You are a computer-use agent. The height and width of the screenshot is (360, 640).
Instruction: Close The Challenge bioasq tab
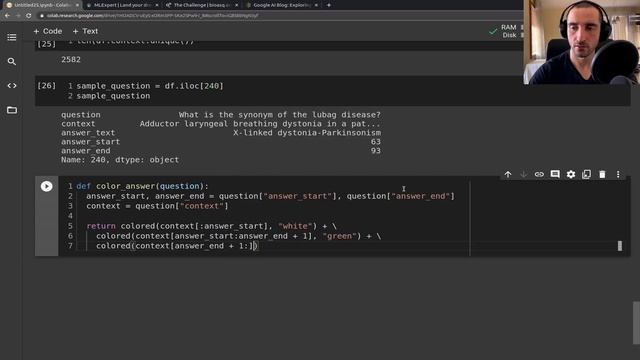tap(237, 5)
